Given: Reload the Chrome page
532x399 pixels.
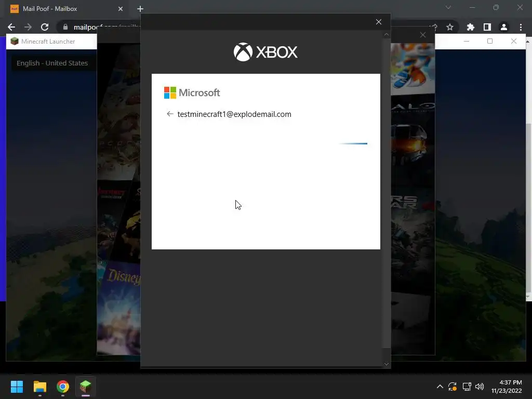Looking at the screenshot, I should (45, 27).
